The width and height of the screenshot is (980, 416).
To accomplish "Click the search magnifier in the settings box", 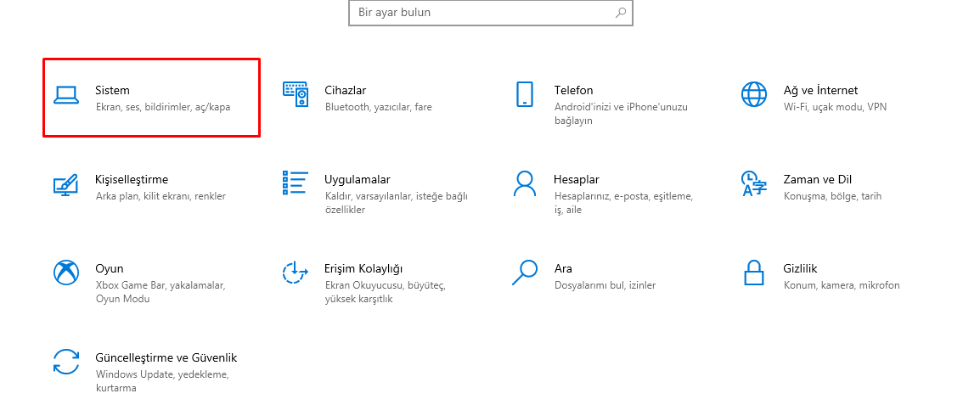I will coord(621,12).
